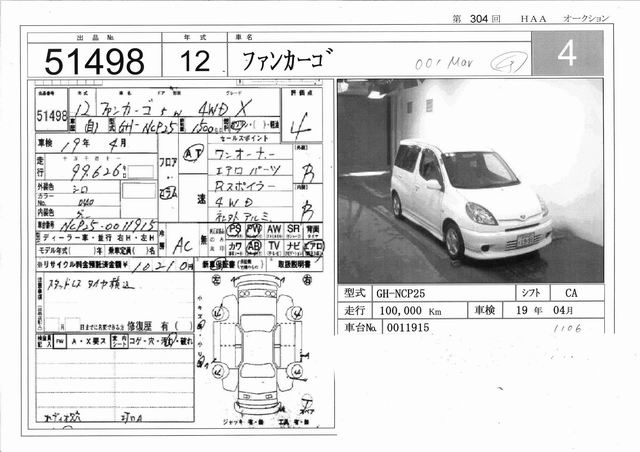Click the printed inspection date 19 年 04月

click(x=544, y=310)
